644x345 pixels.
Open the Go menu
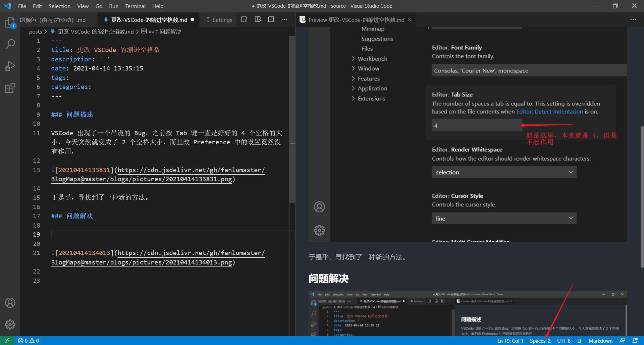click(99, 6)
